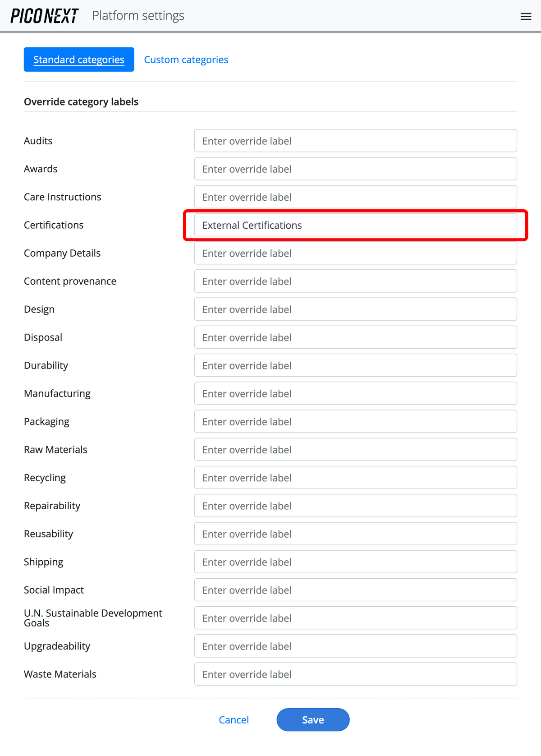Open the hamburger navigation menu

point(526,16)
